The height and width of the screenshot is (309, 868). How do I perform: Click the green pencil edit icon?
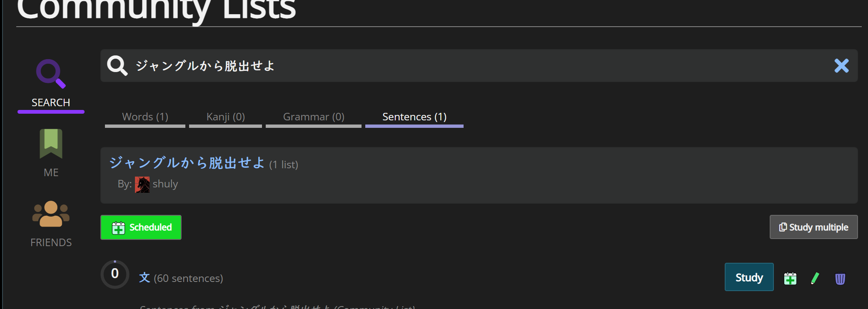click(x=815, y=278)
